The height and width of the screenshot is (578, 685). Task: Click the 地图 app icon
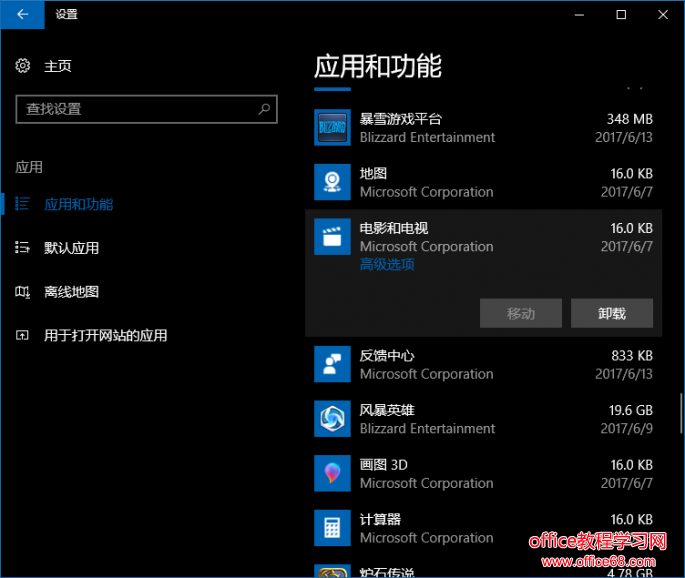[332, 182]
